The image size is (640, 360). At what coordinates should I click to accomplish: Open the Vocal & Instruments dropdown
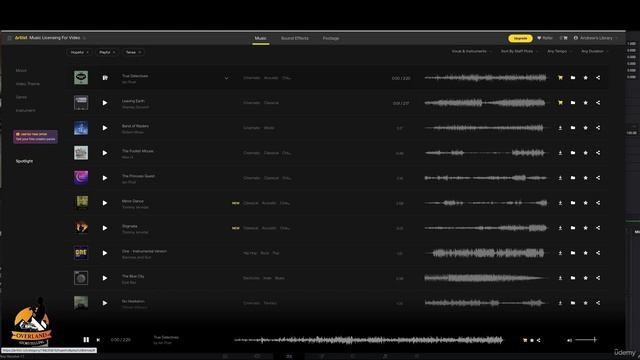click(x=471, y=51)
